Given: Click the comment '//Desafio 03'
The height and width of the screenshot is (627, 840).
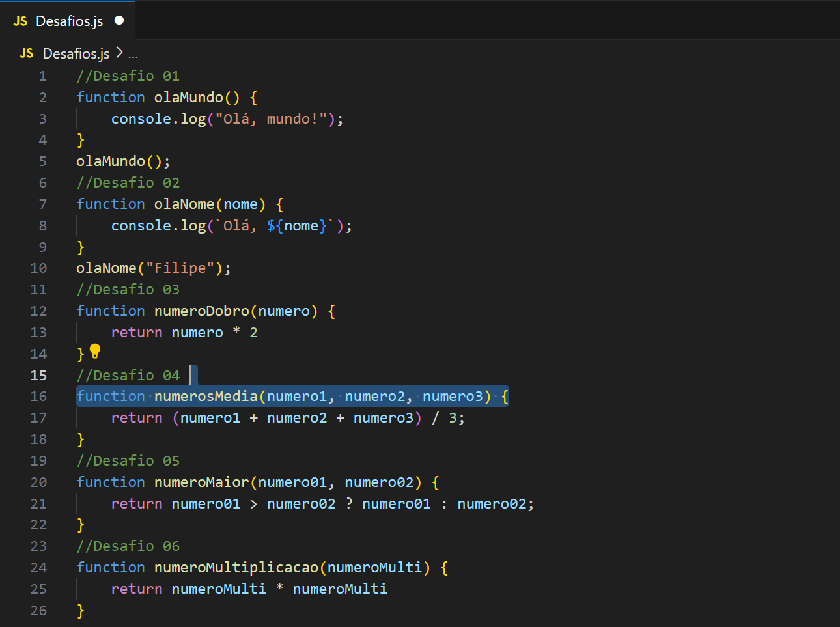Looking at the screenshot, I should (x=128, y=290).
